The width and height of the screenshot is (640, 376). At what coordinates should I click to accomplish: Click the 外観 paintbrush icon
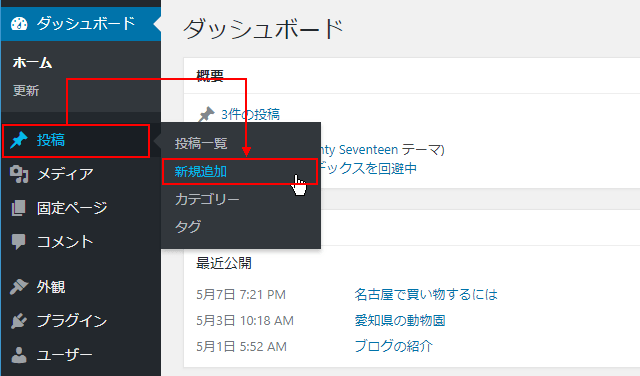point(19,287)
